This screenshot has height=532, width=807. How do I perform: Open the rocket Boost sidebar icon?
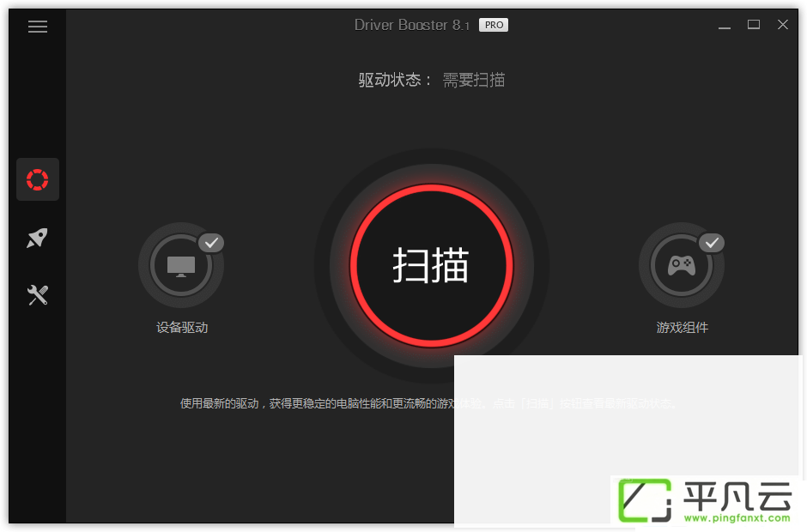[38, 238]
